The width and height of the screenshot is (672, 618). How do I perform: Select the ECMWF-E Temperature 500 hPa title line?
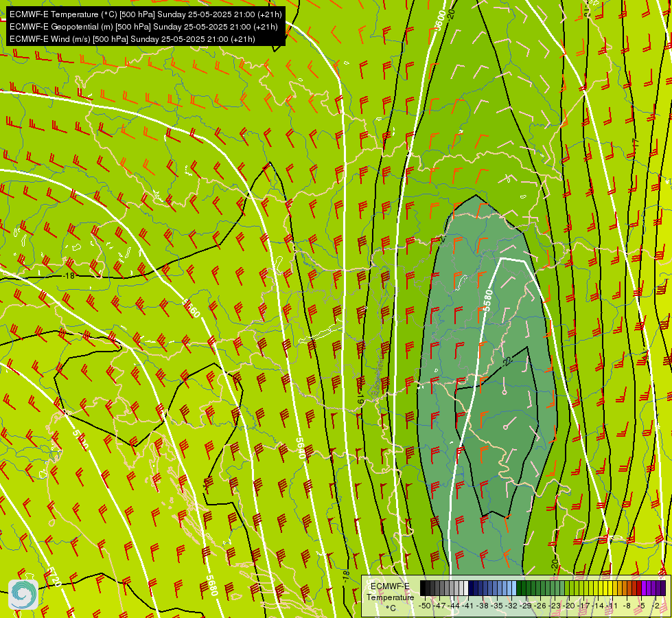pyautogui.click(x=146, y=14)
